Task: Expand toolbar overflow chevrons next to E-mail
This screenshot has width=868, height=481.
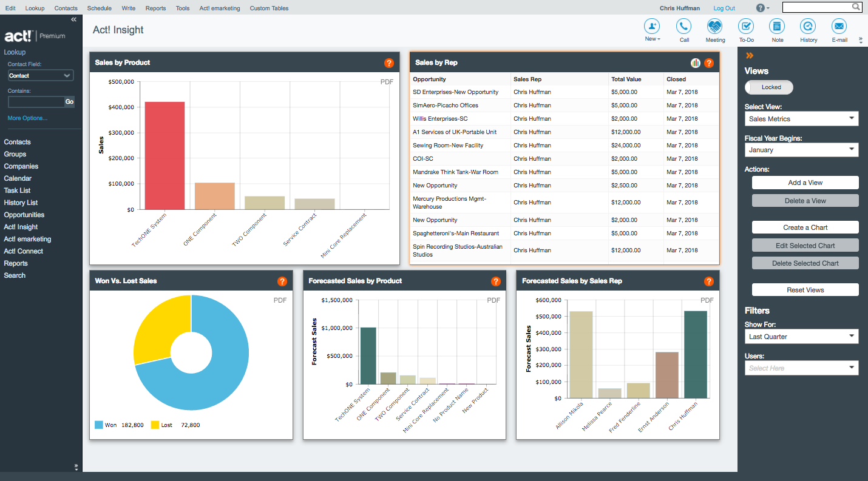Action: [860, 40]
